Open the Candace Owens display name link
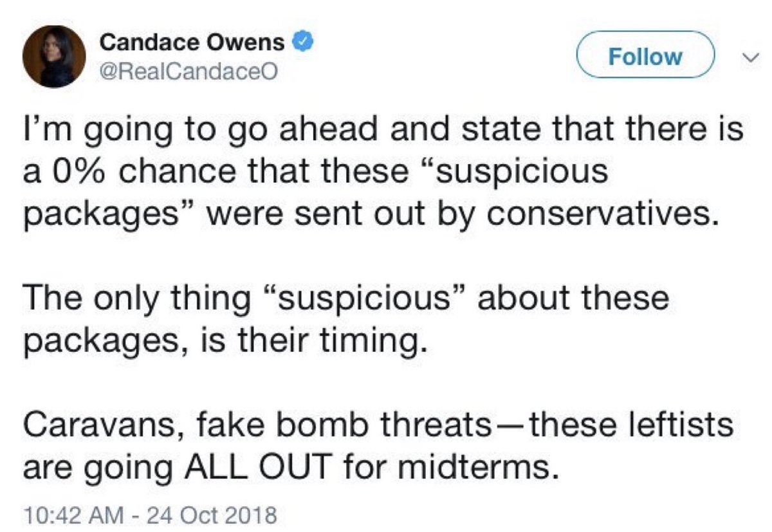Screen dimensions: 772x532 [192, 43]
